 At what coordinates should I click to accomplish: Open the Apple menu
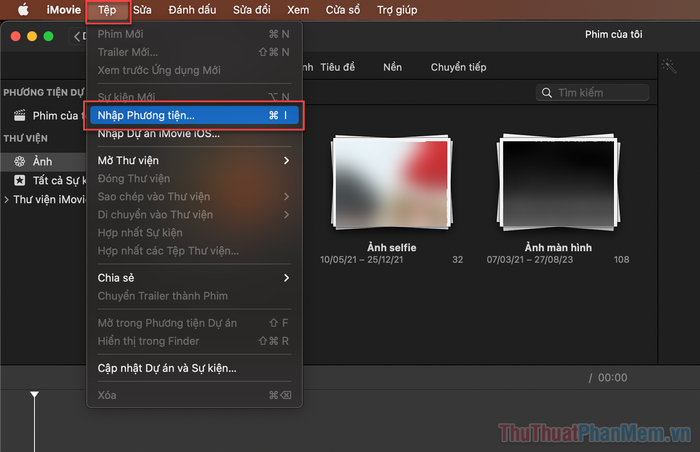[x=23, y=9]
